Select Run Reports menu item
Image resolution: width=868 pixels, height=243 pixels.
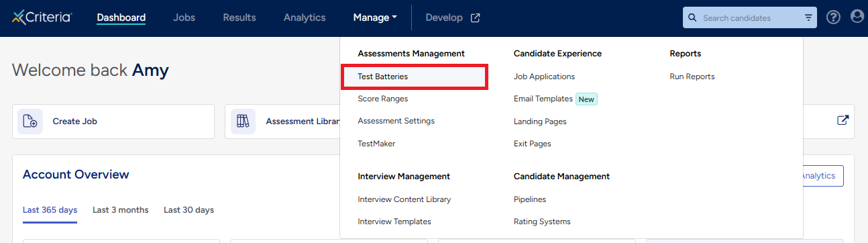(692, 77)
